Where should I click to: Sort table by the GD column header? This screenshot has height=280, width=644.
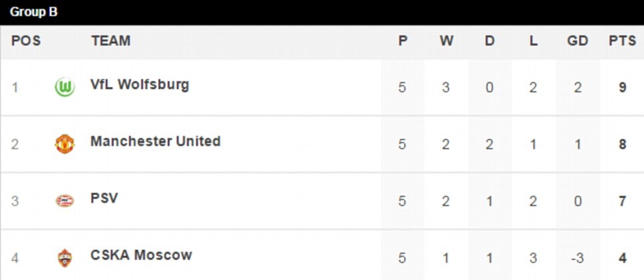[577, 41]
